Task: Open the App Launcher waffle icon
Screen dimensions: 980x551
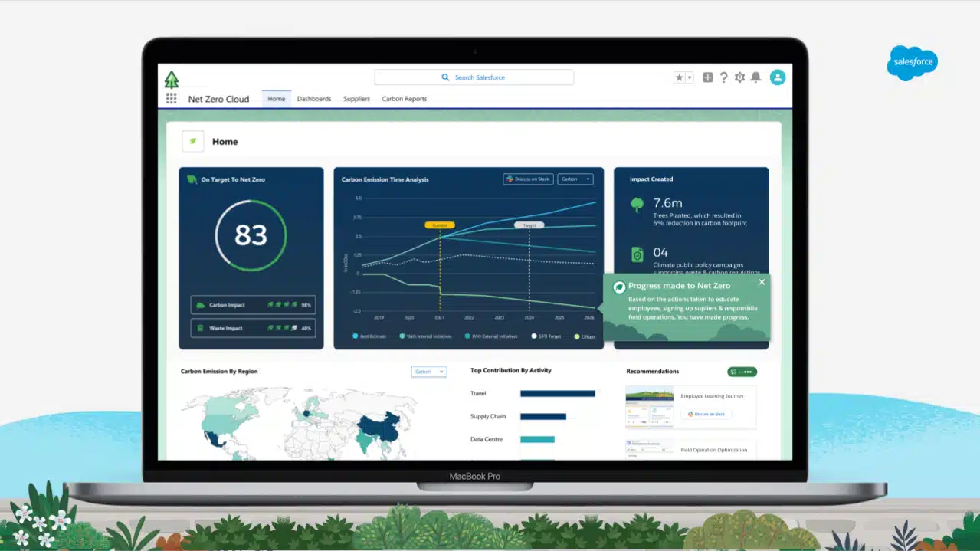Action: (171, 98)
